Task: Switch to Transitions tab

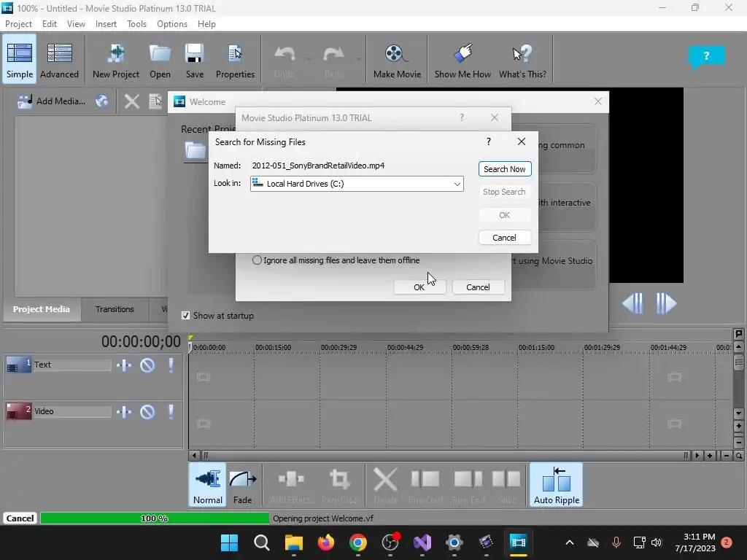Action: click(115, 309)
